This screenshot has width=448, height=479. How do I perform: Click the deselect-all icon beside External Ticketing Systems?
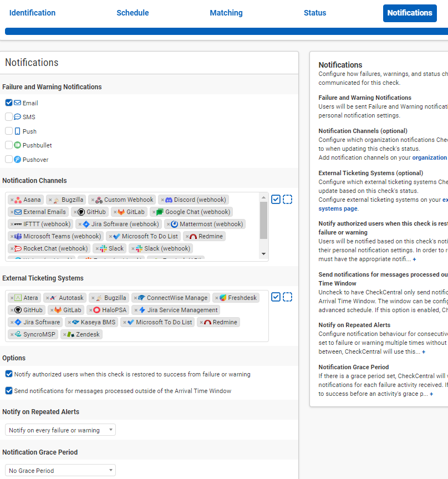point(288,297)
